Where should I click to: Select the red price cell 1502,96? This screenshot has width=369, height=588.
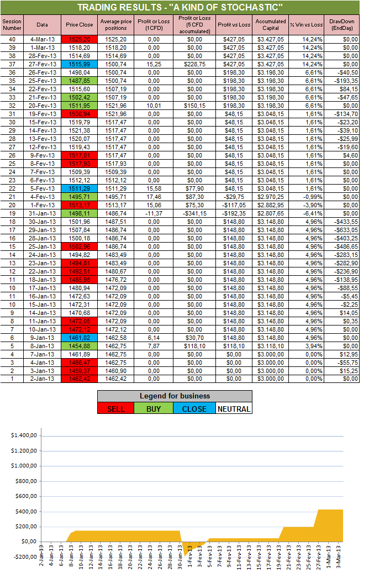80,246
